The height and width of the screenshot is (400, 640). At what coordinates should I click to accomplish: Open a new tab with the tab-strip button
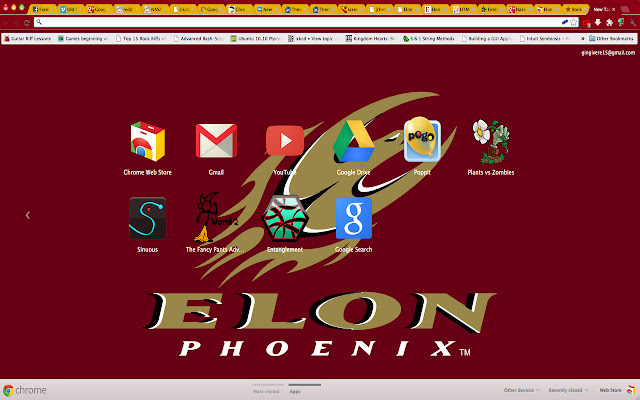[x=625, y=9]
